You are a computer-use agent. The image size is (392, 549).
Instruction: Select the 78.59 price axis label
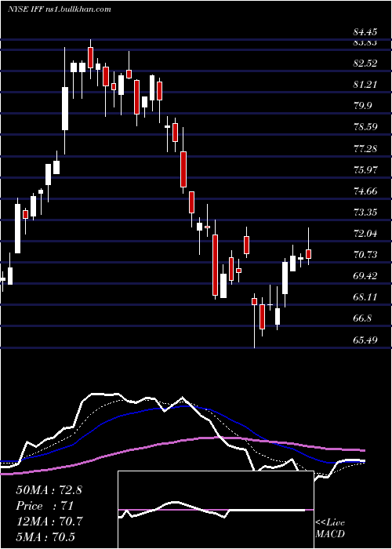click(x=365, y=127)
